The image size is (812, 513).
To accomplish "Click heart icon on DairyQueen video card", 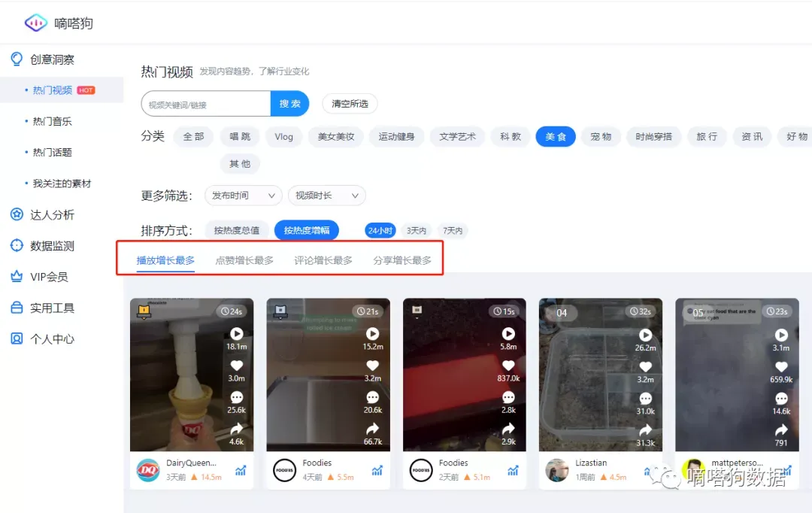I will (237, 366).
